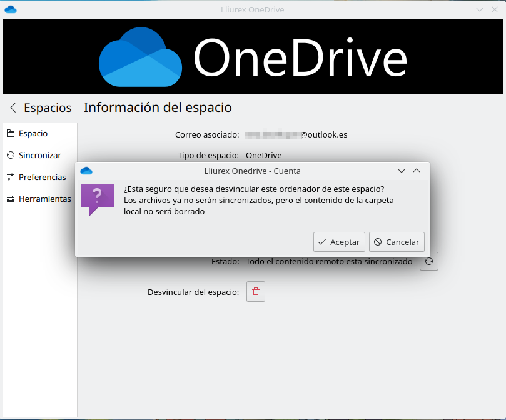Click the red trash icon for Desvincular
This screenshot has width=506, height=420.
pyautogui.click(x=256, y=292)
